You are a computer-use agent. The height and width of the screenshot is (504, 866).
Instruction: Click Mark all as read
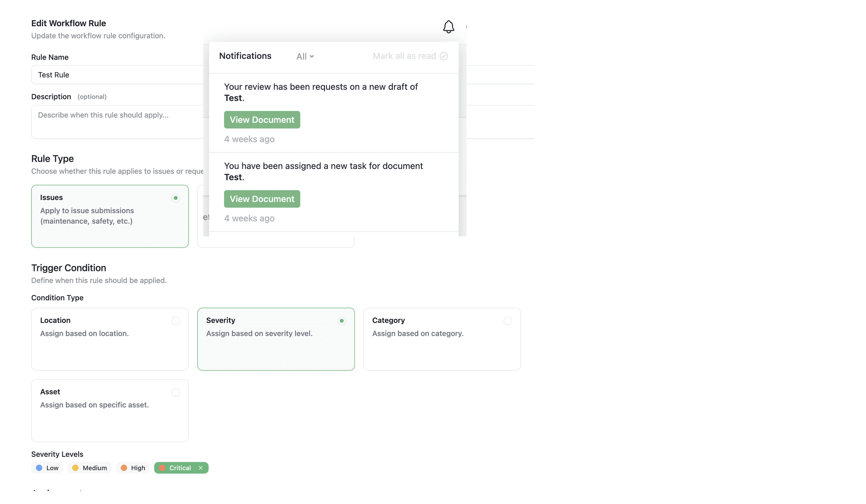click(404, 56)
